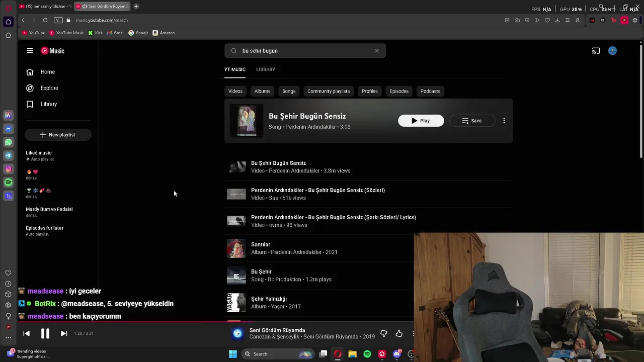The height and width of the screenshot is (362, 644).
Task: Click the top result album art thumbnail
Action: pos(247,121)
